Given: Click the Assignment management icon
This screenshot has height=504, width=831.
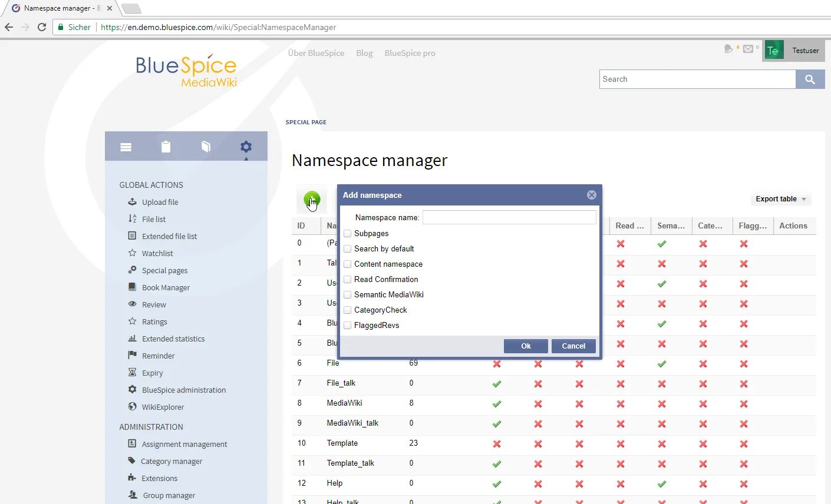Looking at the screenshot, I should click(133, 444).
